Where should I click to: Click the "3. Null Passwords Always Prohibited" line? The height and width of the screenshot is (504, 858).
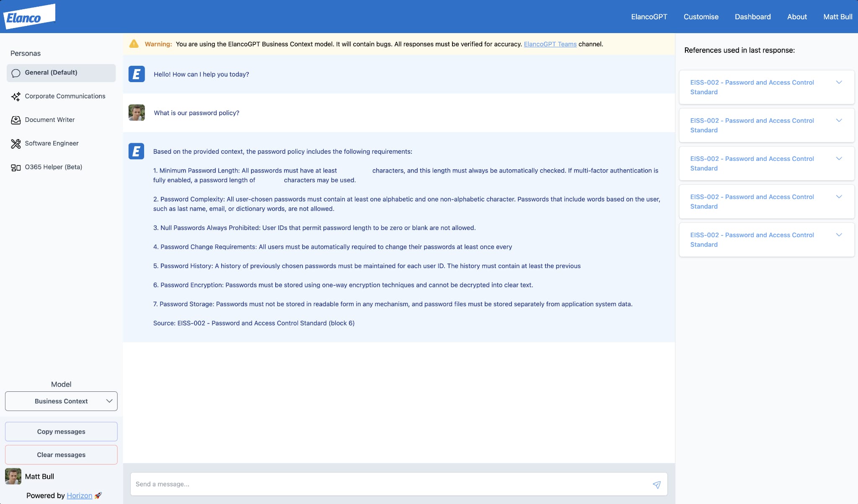click(x=314, y=228)
